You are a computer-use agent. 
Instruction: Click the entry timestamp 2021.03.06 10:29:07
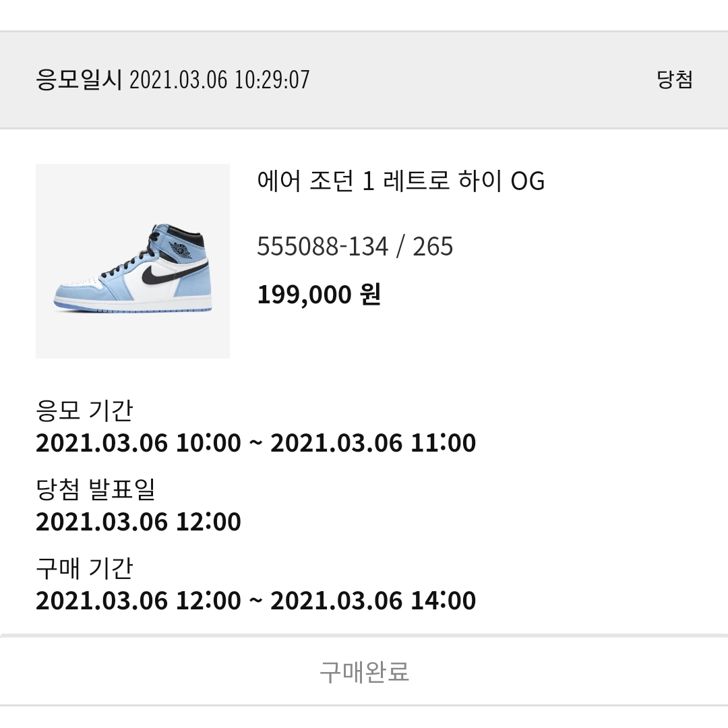(x=219, y=80)
